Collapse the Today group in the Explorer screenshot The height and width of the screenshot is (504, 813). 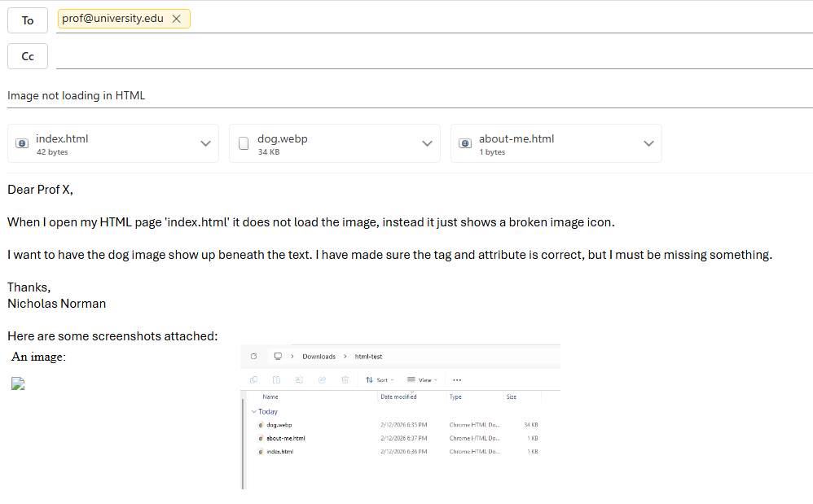(x=254, y=412)
